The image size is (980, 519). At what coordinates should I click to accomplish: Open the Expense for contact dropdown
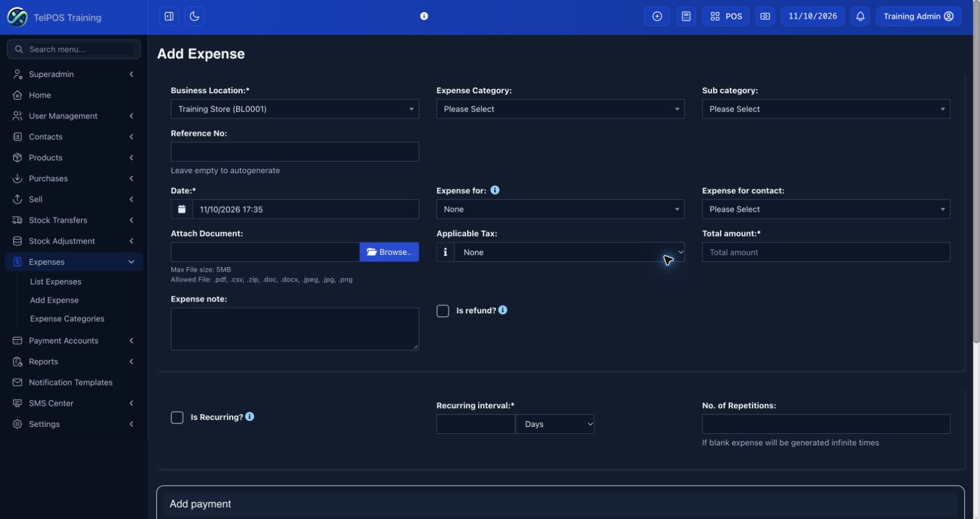click(x=826, y=209)
